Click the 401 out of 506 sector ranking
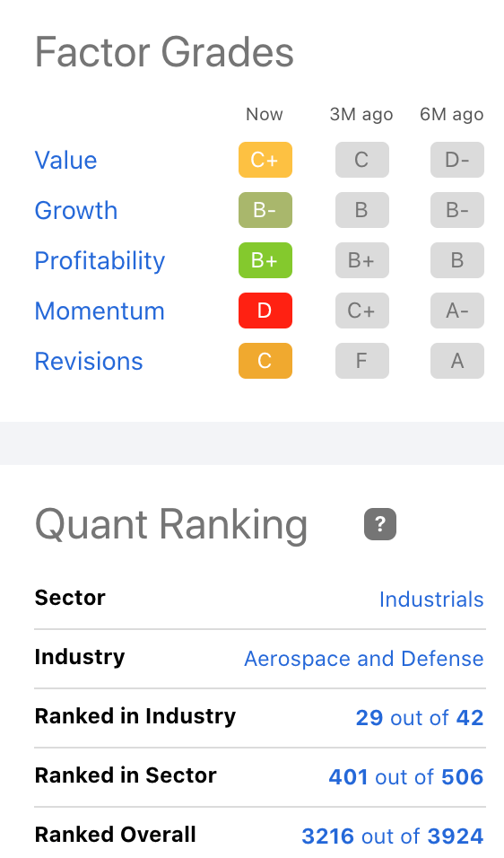The width and height of the screenshot is (504, 858). [406, 777]
